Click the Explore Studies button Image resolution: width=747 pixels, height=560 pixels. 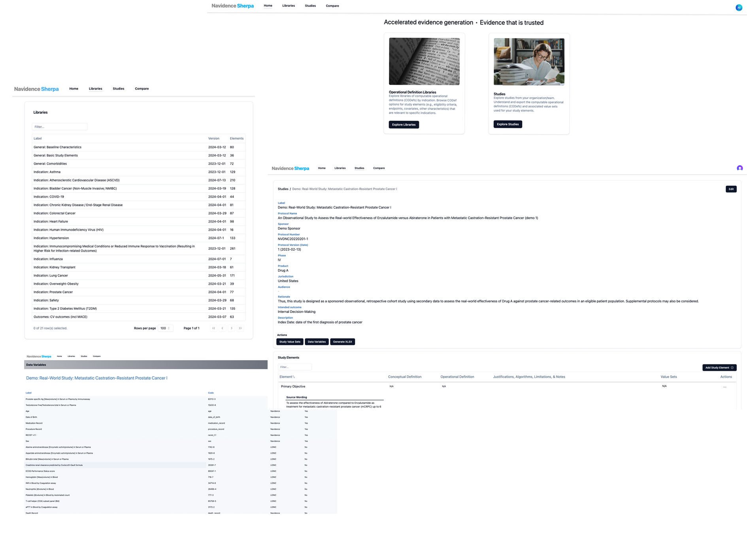507,124
